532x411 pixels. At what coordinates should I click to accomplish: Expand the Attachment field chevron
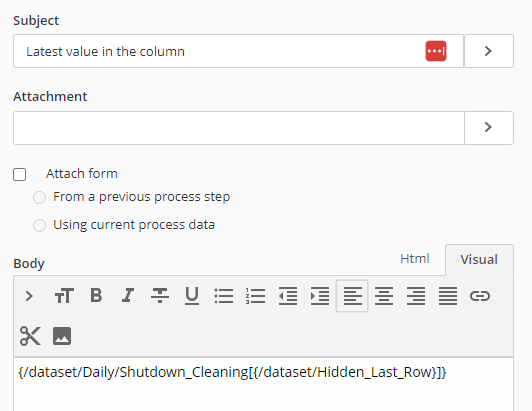[489, 127]
